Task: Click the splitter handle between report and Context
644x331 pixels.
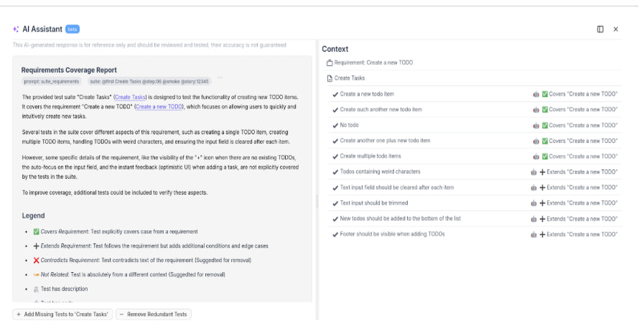Action: point(317,202)
